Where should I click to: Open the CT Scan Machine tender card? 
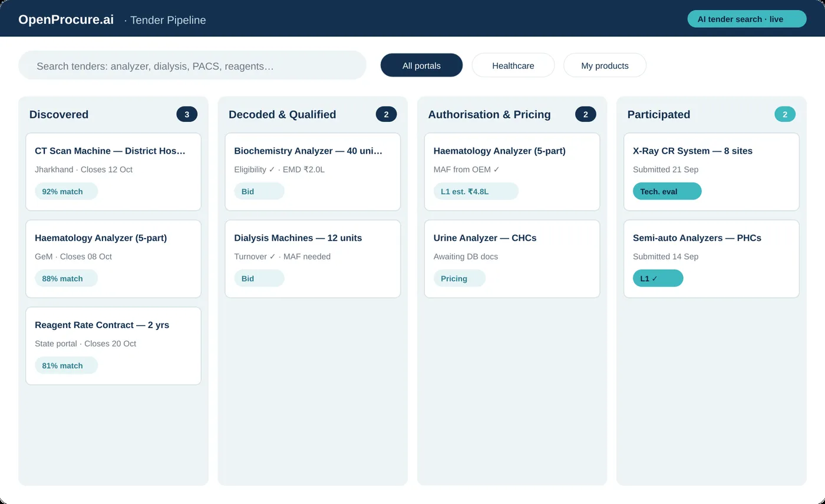point(113,172)
